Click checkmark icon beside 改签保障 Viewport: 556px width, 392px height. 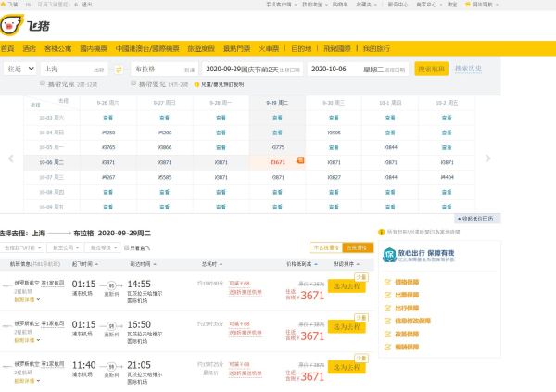point(388,335)
